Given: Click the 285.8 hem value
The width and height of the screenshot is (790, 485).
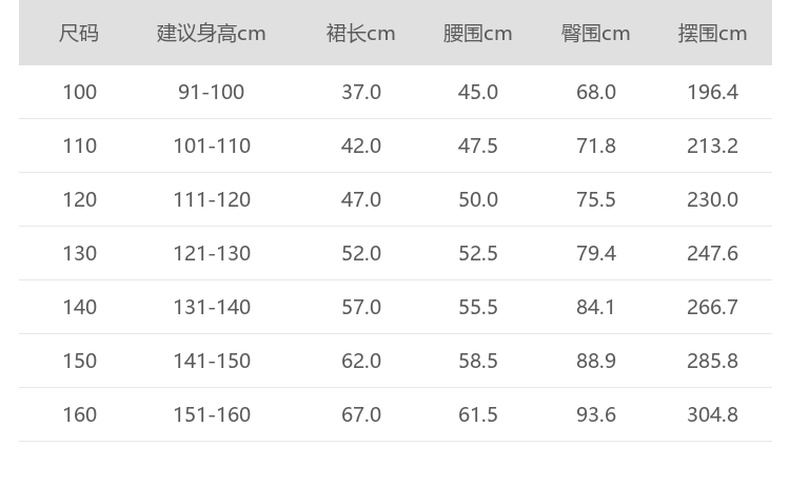Looking at the screenshot, I should coord(712,361).
